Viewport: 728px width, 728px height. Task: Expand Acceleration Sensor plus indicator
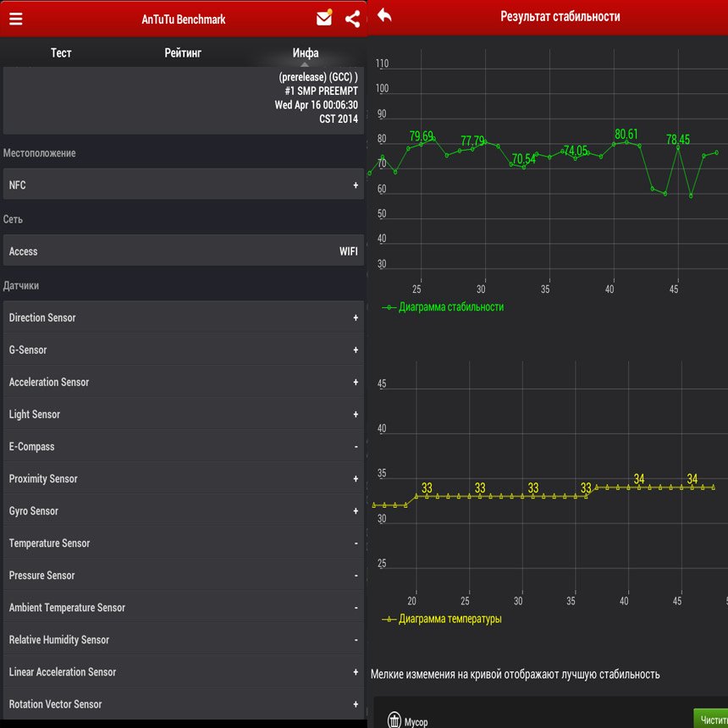coord(356,382)
